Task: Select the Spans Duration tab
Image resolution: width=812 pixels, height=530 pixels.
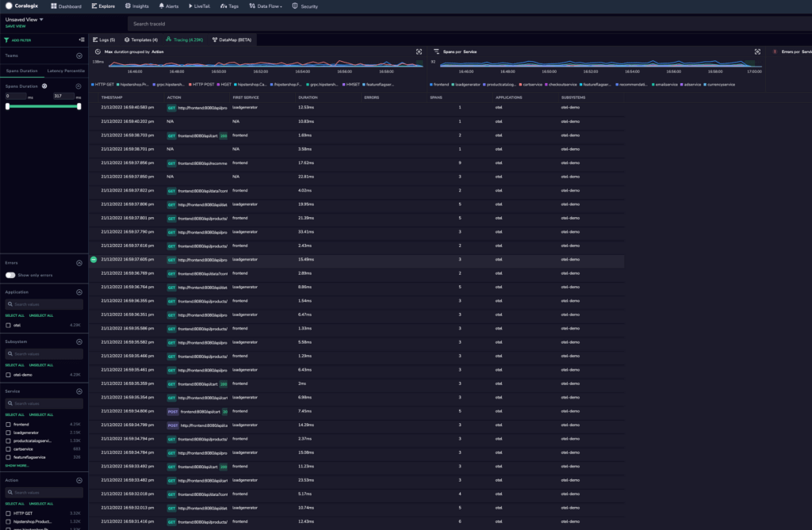Action: coord(21,71)
